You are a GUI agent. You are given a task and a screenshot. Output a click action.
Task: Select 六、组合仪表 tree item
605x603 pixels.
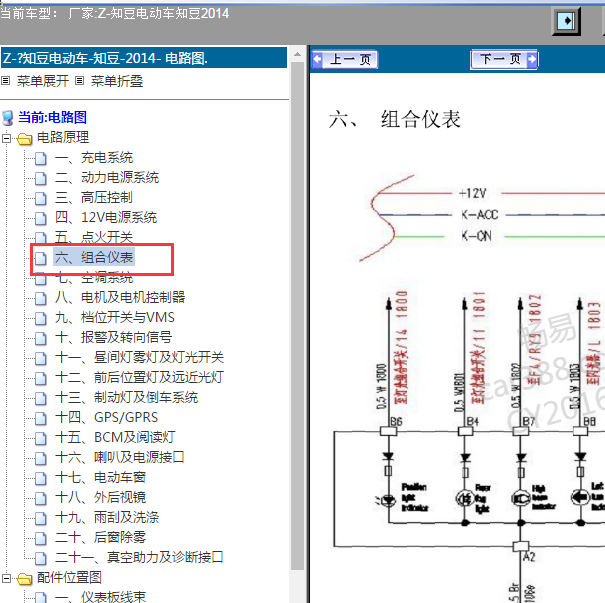tap(94, 257)
